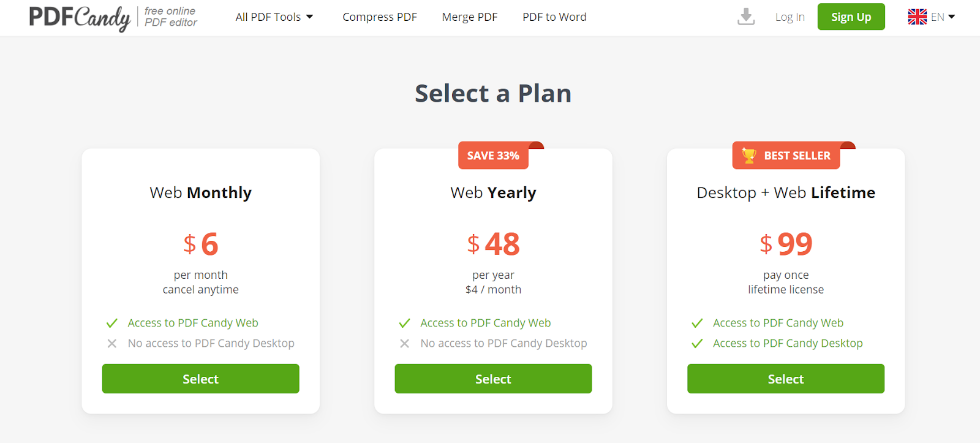Click the Best Seller ribbon label
The width and height of the screenshot is (980, 443).
click(x=797, y=156)
